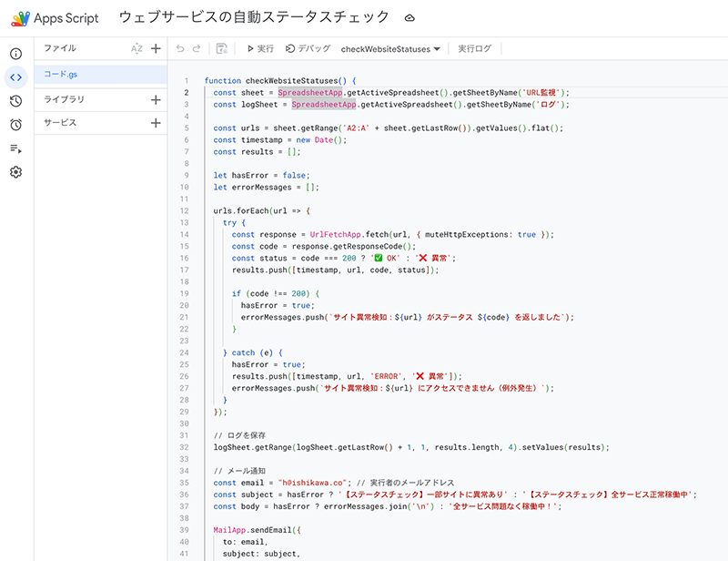Add a library with plus button
Screen dimensions: 728x561
[x=156, y=99]
